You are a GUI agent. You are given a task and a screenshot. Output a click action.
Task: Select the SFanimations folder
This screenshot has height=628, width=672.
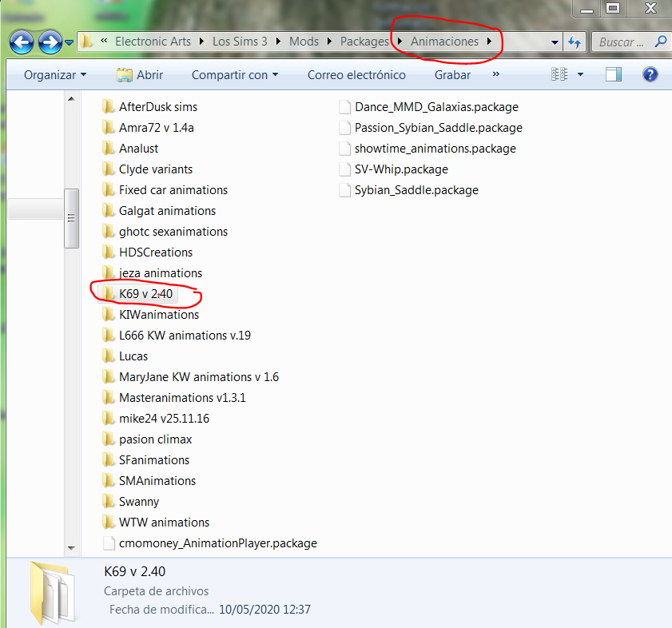pyautogui.click(x=145, y=460)
